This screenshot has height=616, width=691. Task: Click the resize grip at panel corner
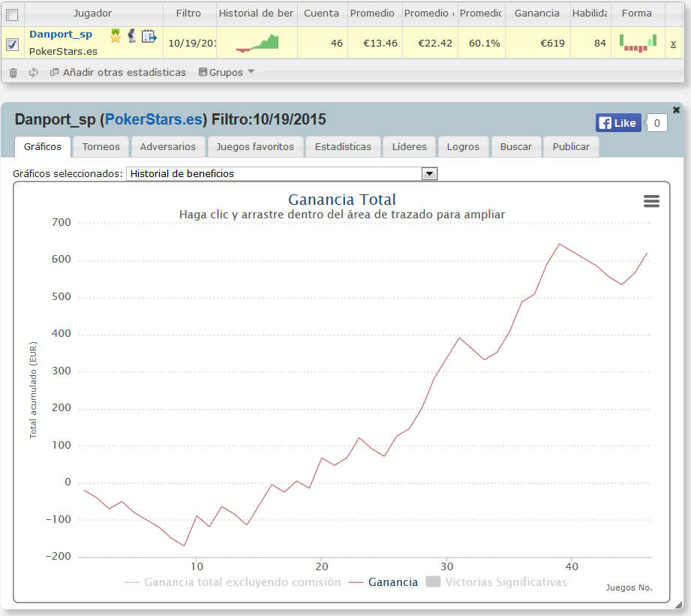coord(678,605)
